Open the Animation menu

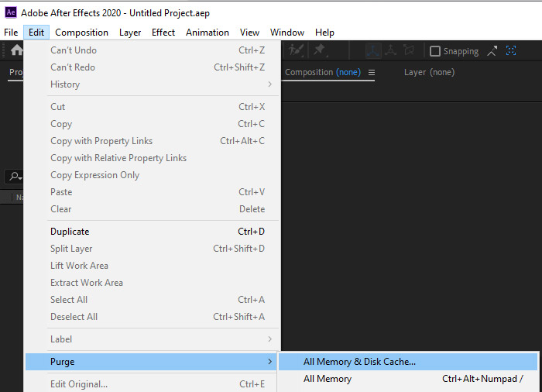coord(207,33)
